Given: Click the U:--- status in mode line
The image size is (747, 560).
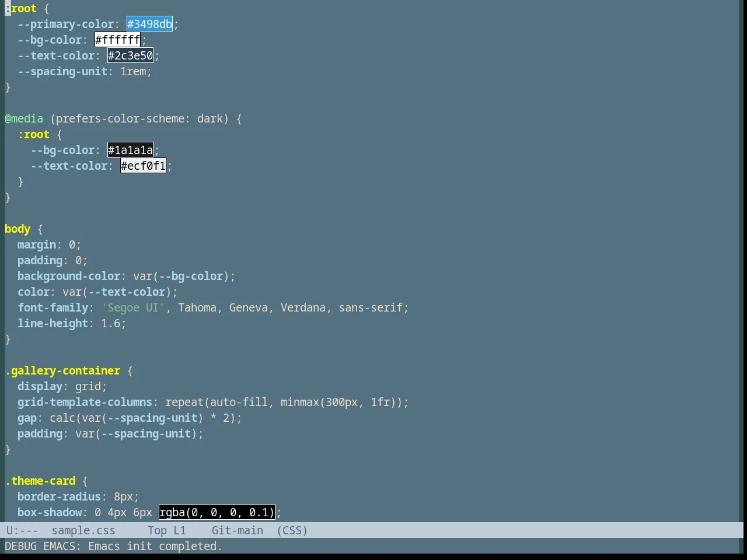Looking at the screenshot, I should [x=22, y=530].
